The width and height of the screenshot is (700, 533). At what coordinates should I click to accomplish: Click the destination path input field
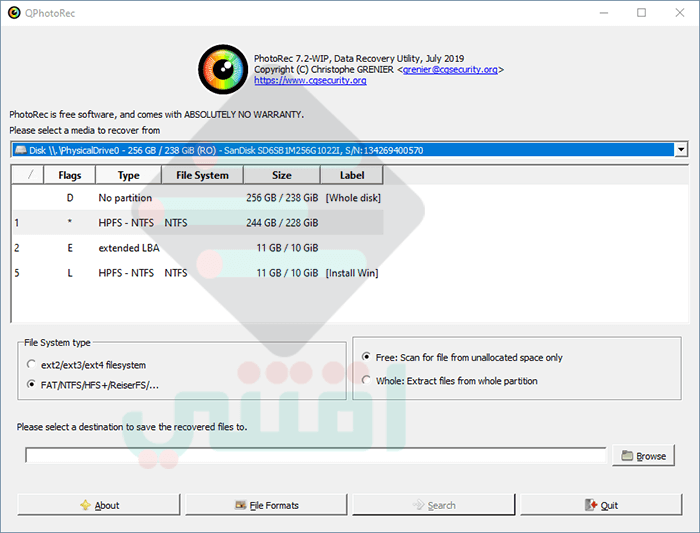click(x=316, y=455)
